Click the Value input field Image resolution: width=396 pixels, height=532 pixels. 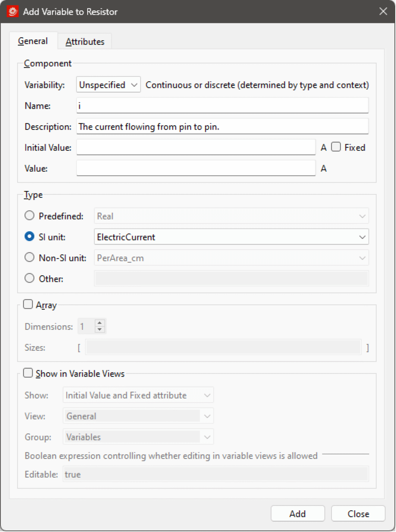196,169
